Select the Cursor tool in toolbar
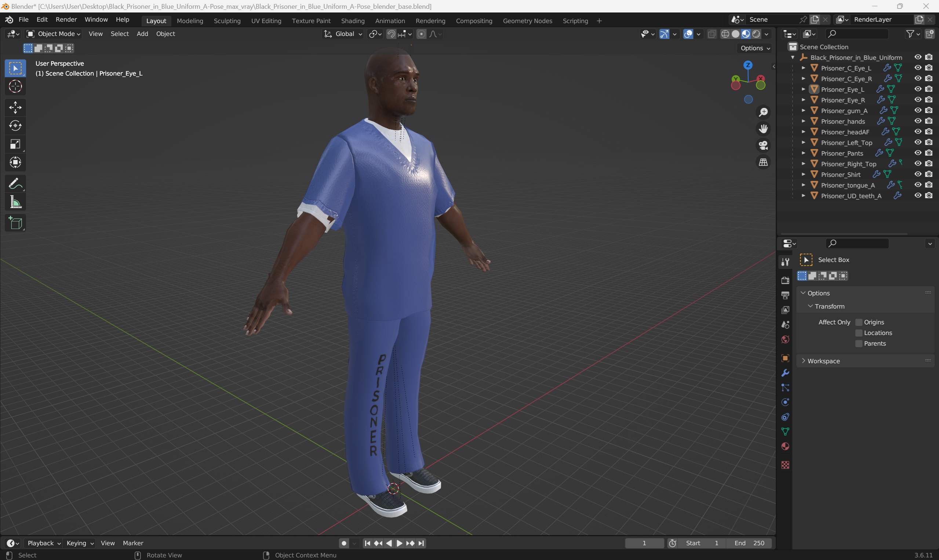The width and height of the screenshot is (939, 560). 15,86
